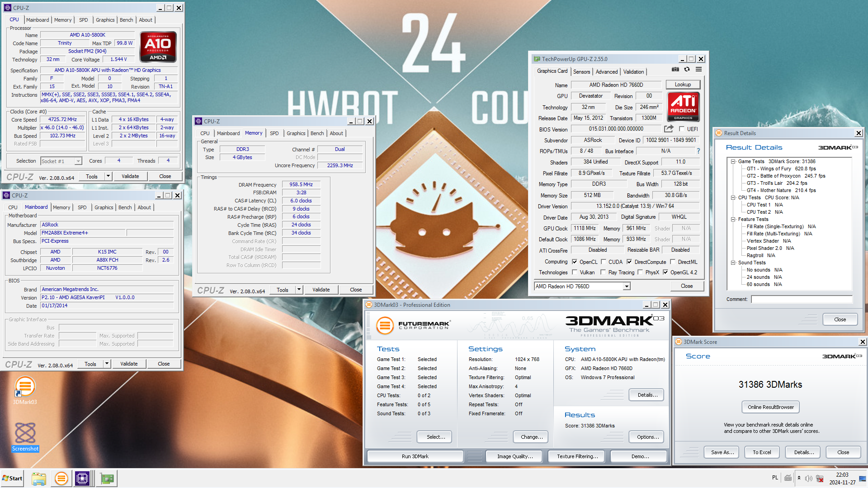The image size is (868, 488).
Task: Click Show Desktop button at taskbar end
Action: click(x=863, y=479)
